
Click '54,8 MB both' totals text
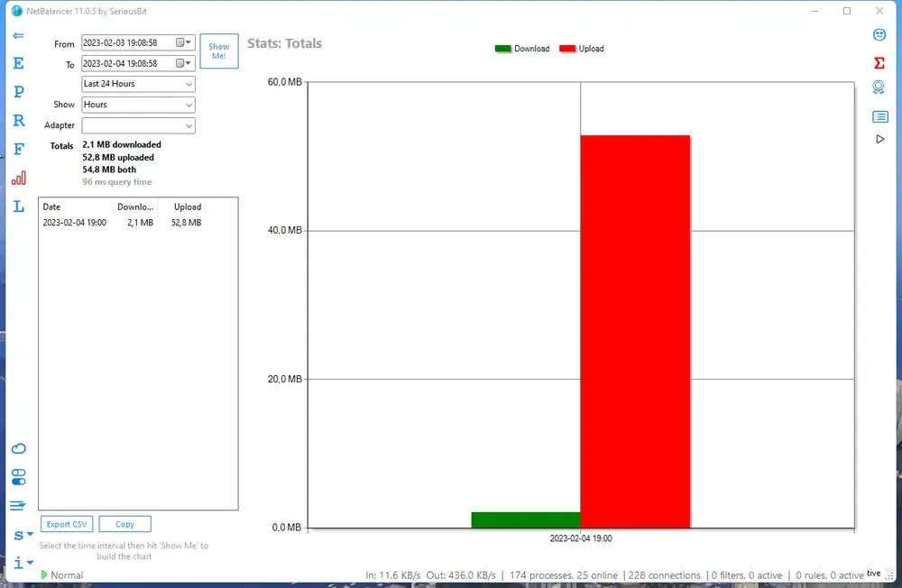[x=109, y=170]
